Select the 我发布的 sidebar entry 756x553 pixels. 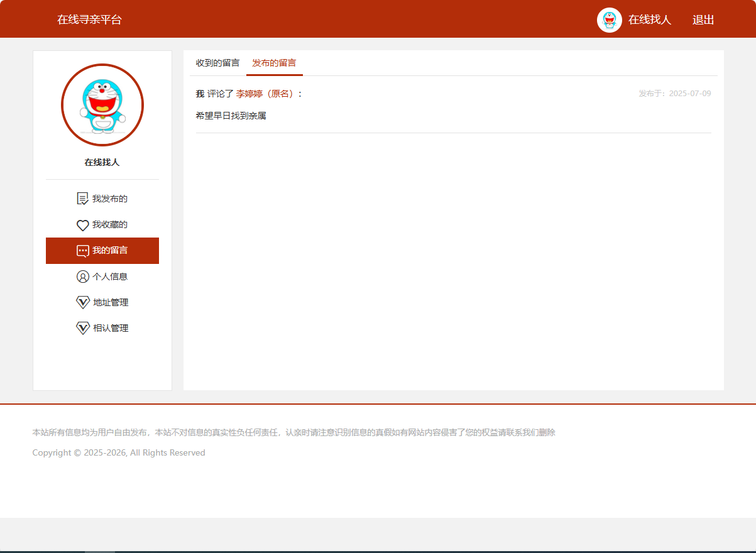click(x=110, y=198)
